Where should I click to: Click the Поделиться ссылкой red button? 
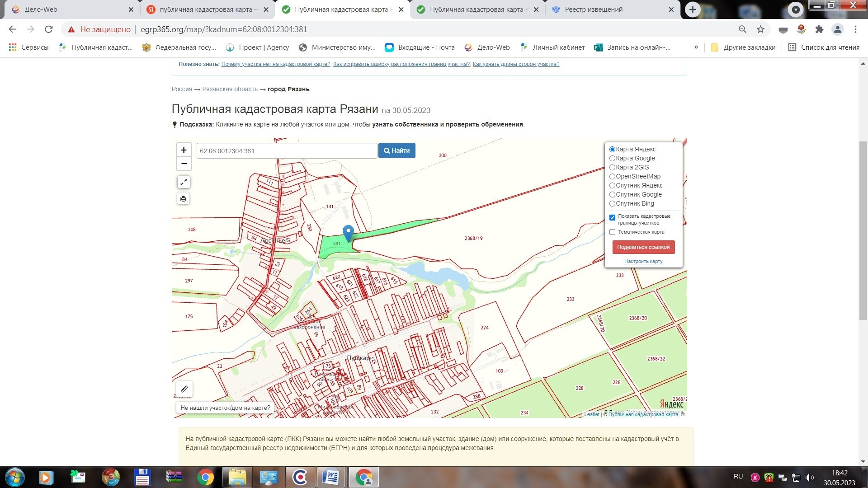click(643, 247)
